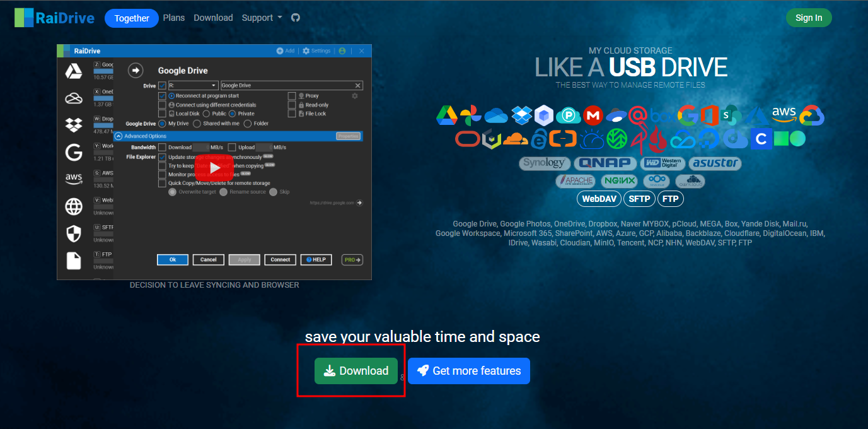868x429 pixels.
Task: Click the Google Drive name field in preview
Action: (x=291, y=85)
